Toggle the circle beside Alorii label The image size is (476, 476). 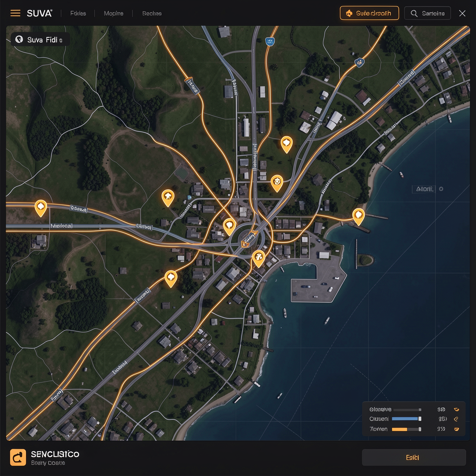click(441, 189)
